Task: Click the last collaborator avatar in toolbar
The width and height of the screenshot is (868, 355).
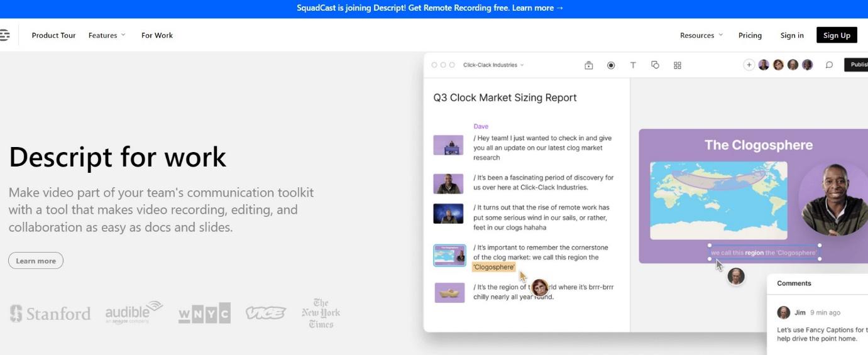Action: [x=808, y=65]
